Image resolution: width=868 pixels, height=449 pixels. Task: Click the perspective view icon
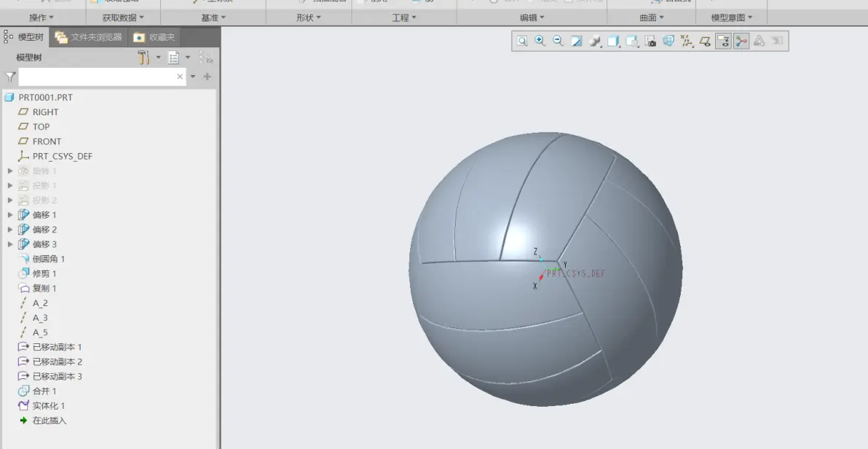click(x=668, y=41)
